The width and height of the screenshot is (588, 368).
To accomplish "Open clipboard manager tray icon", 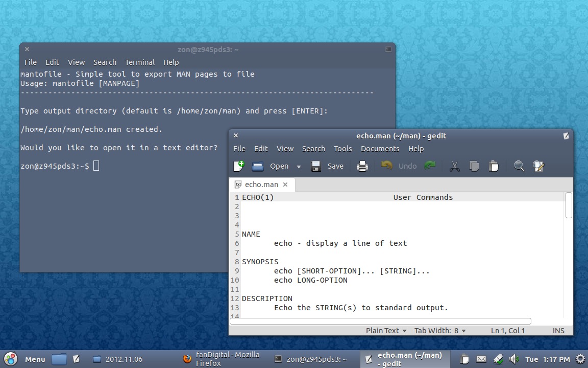I will [x=464, y=359].
